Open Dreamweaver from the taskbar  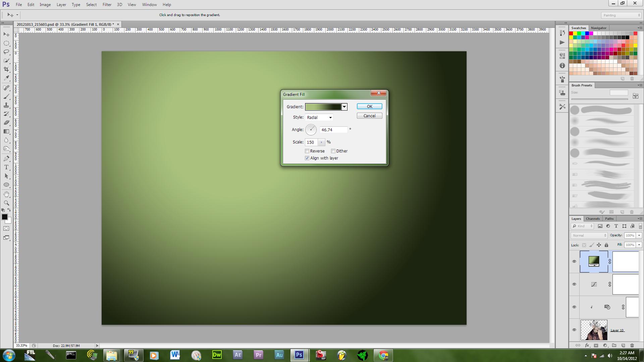(217, 355)
